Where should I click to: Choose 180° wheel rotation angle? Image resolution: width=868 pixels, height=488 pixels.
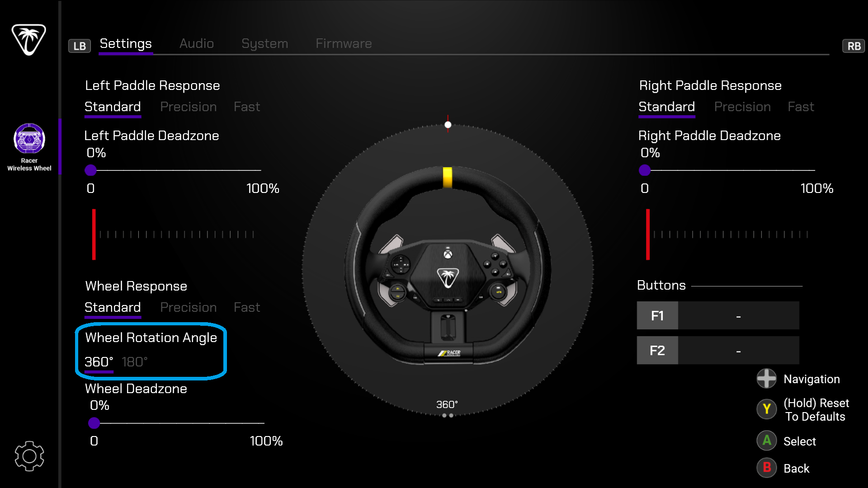[x=135, y=362]
